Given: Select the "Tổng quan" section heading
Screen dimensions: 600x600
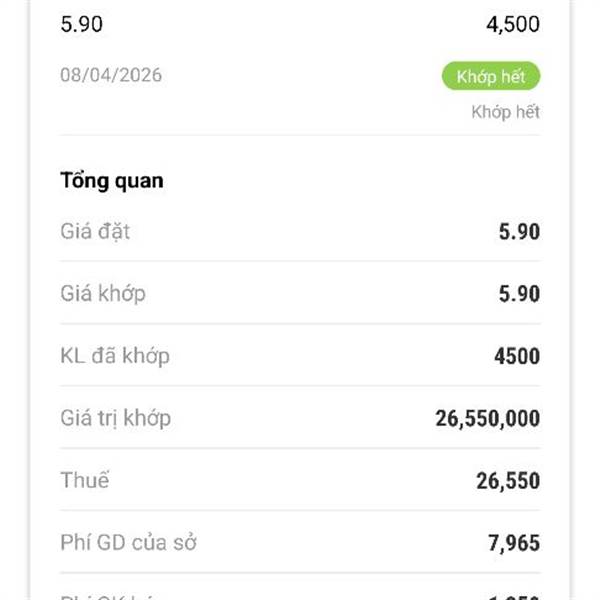Looking at the screenshot, I should click(x=112, y=181).
